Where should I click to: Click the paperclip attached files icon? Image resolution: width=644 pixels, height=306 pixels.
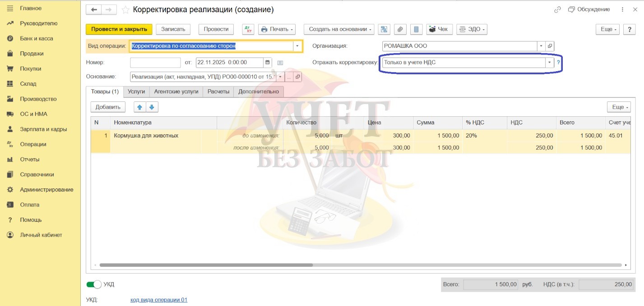(400, 29)
